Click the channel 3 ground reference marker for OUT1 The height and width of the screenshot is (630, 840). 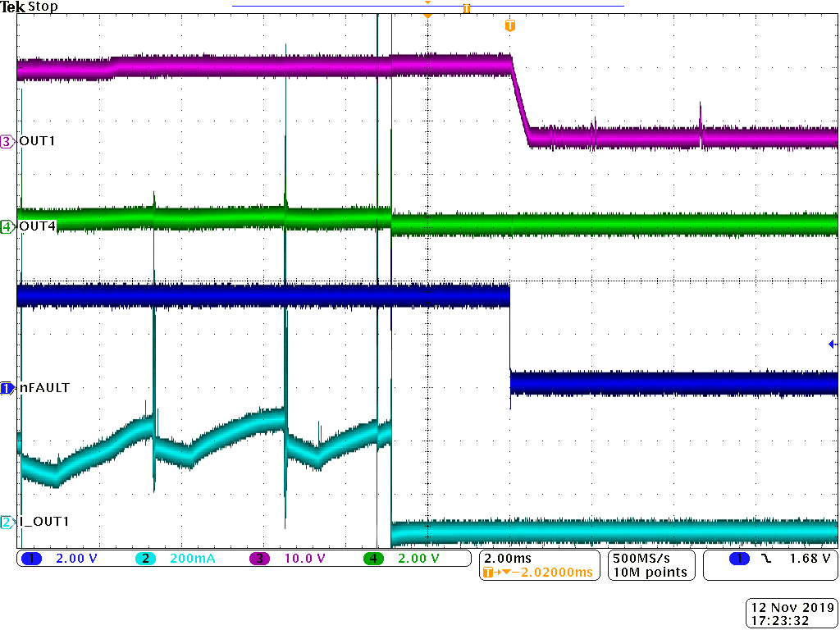[x=7, y=141]
